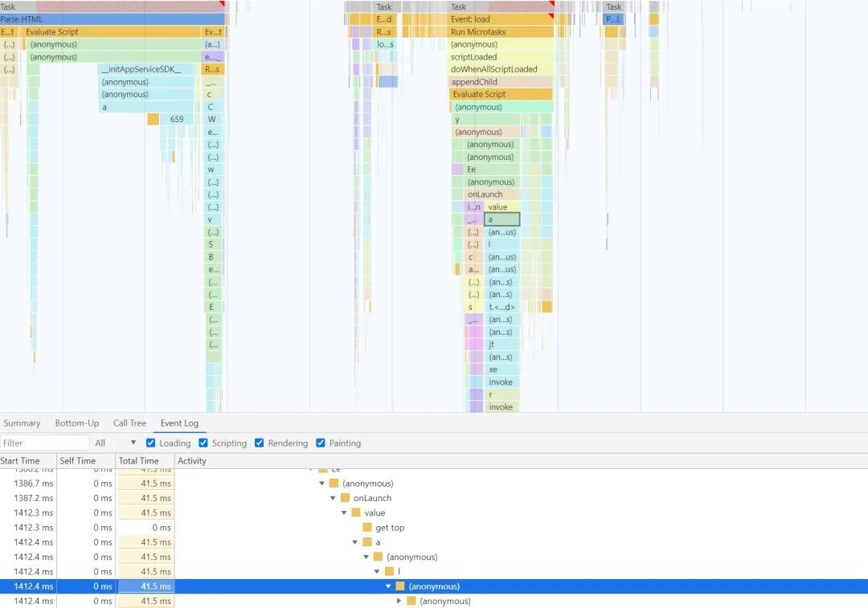Collapse the highlighted (anonymous) row's arrow
The width and height of the screenshot is (868, 608).
(x=388, y=586)
